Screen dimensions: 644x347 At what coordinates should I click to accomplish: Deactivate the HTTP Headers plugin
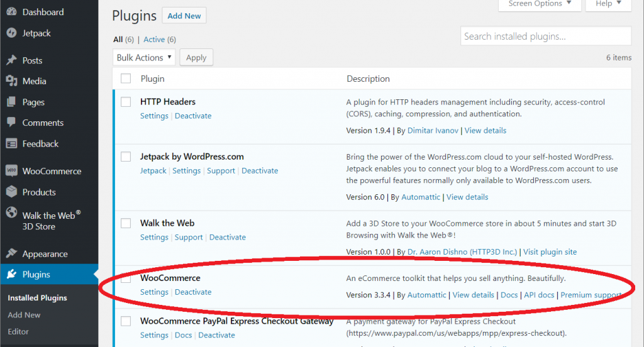click(x=193, y=116)
